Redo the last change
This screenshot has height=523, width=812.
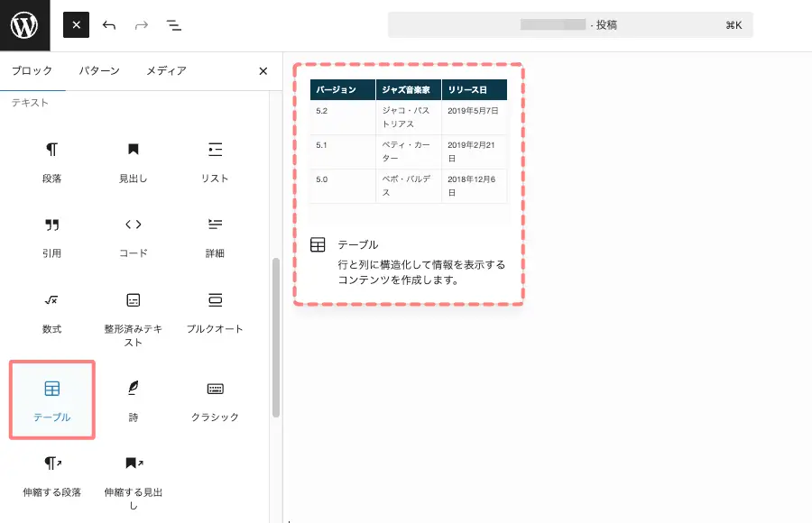pos(142,24)
